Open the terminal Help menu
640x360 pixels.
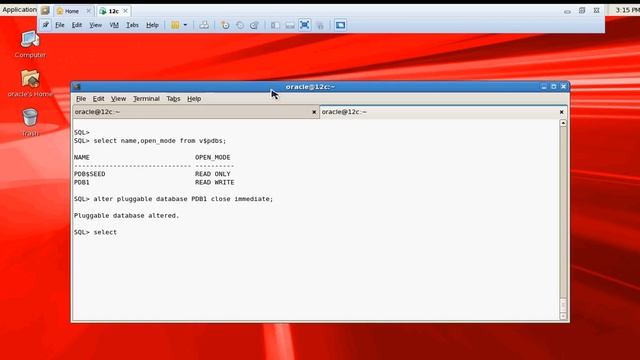pos(194,98)
